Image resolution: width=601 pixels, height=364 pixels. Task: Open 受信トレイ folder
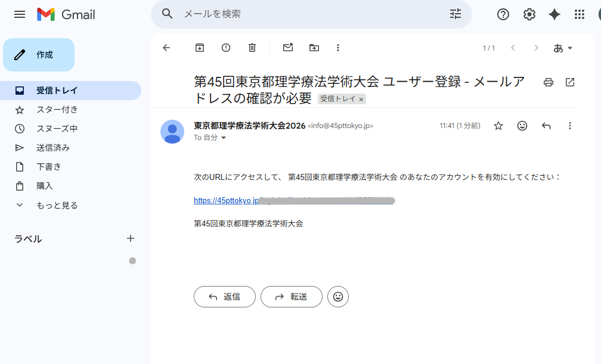70,91
